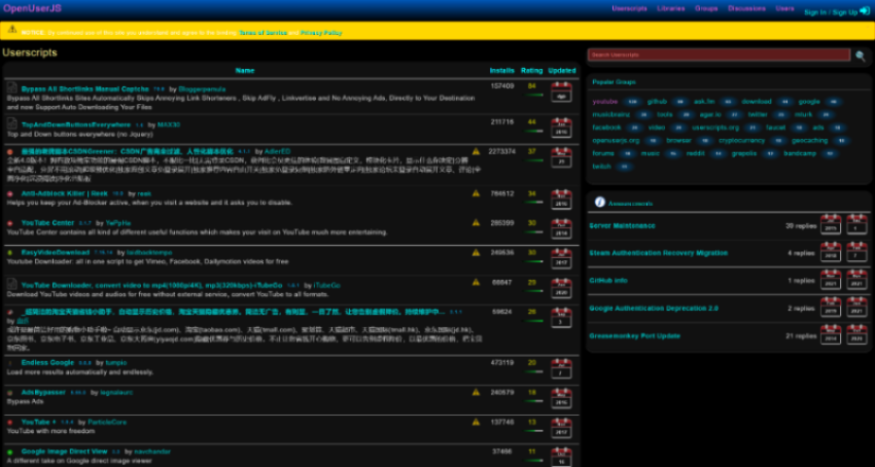Image resolution: width=875 pixels, height=467 pixels.
Task: Click the small icon beside Anti-Adblock Killer title
Action: pyautogui.click(x=10, y=194)
